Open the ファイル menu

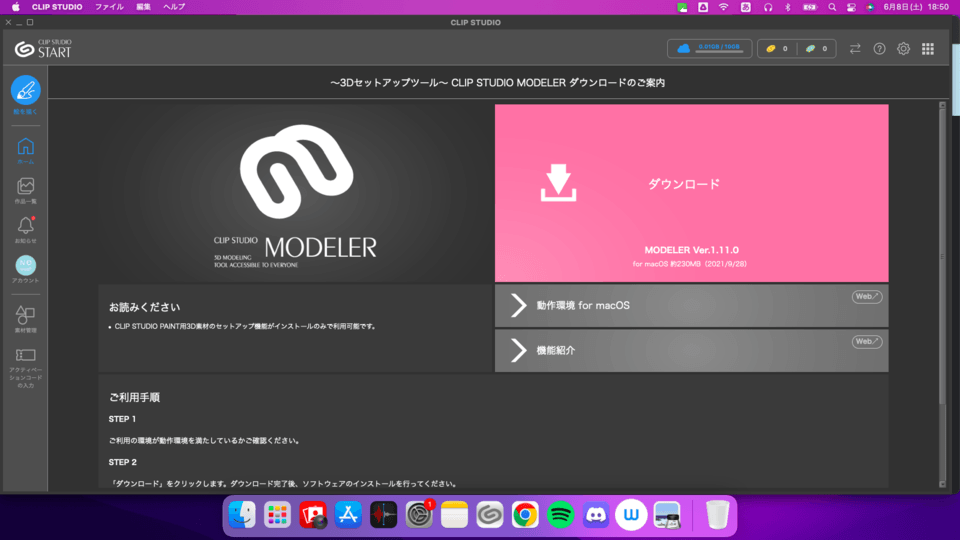click(x=109, y=7)
